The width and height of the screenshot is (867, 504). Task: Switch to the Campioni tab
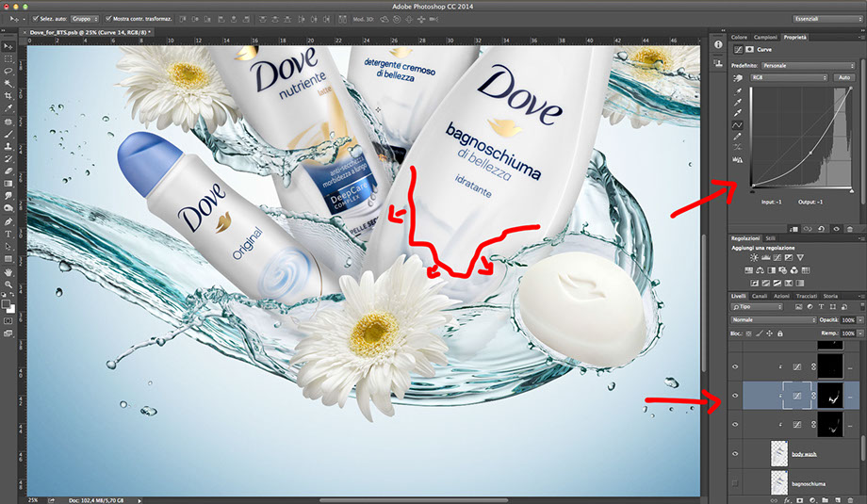765,37
